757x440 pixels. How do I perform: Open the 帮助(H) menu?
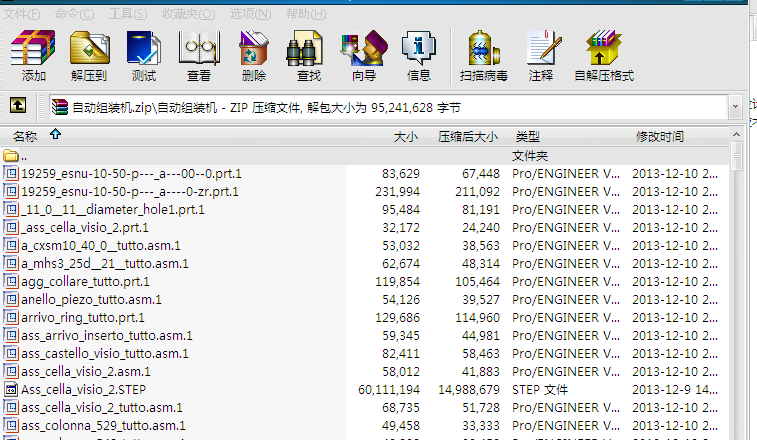pyautogui.click(x=306, y=14)
